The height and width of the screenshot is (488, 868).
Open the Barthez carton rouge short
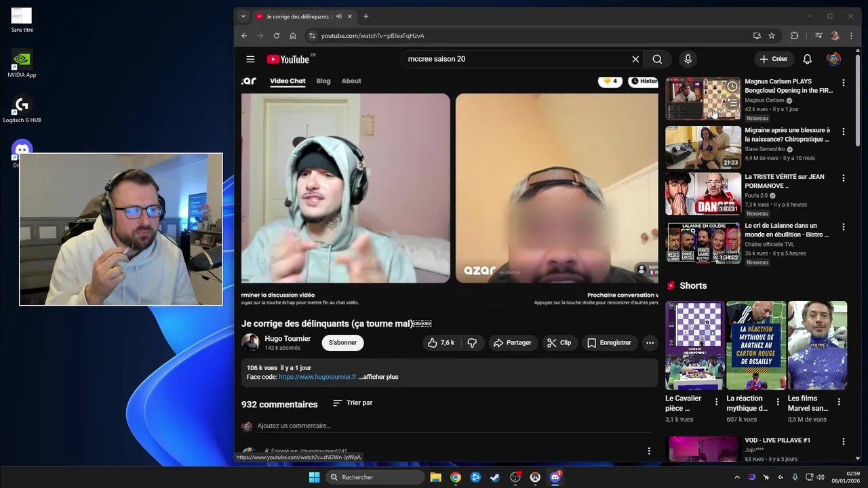756,345
